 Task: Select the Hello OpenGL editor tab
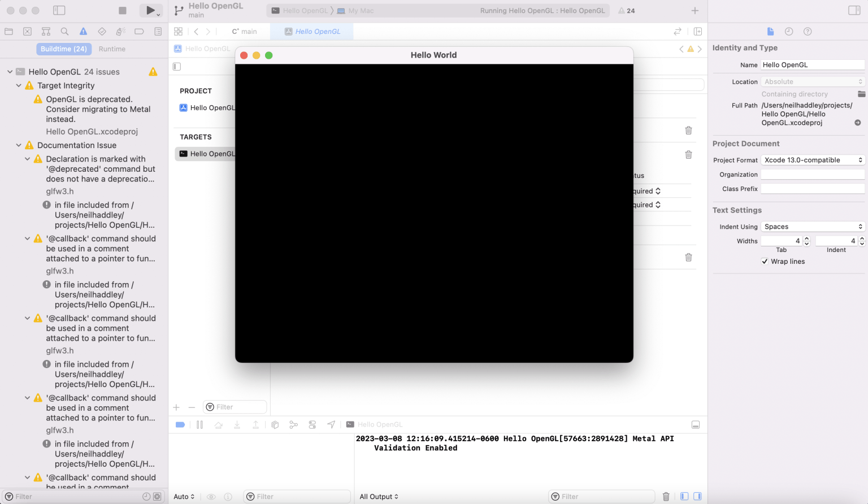(312, 32)
